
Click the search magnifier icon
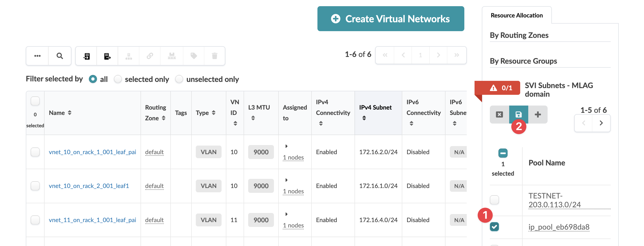(x=60, y=56)
